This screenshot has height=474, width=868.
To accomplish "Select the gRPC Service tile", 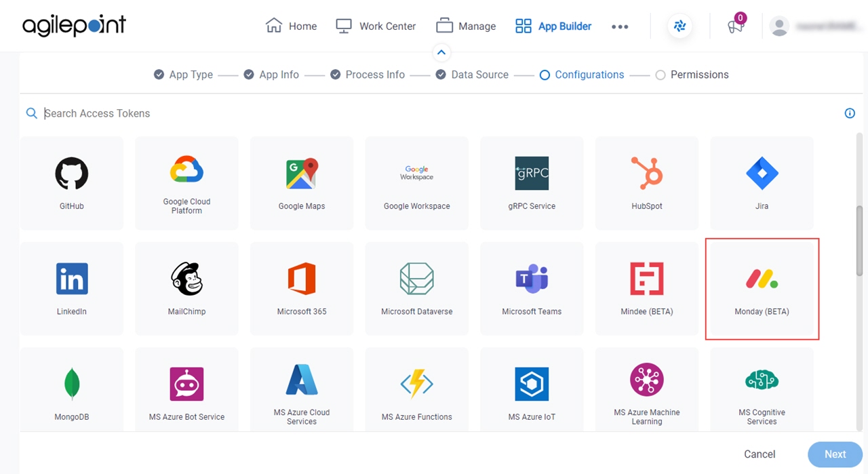I will [x=532, y=183].
